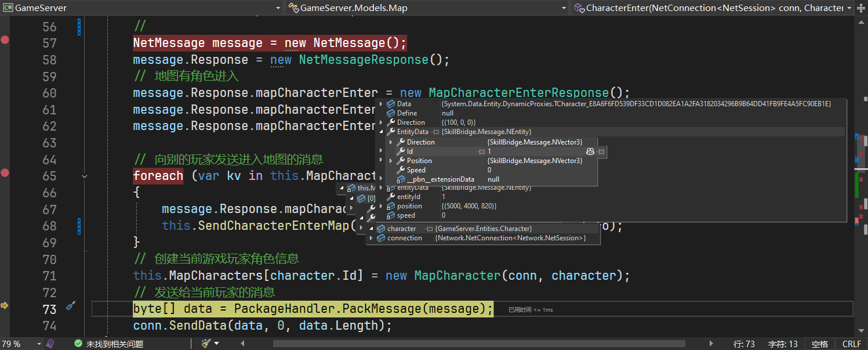The image size is (868, 350).
Task: Open the GameServer.Models.Map type dropdown
Action: (x=564, y=8)
